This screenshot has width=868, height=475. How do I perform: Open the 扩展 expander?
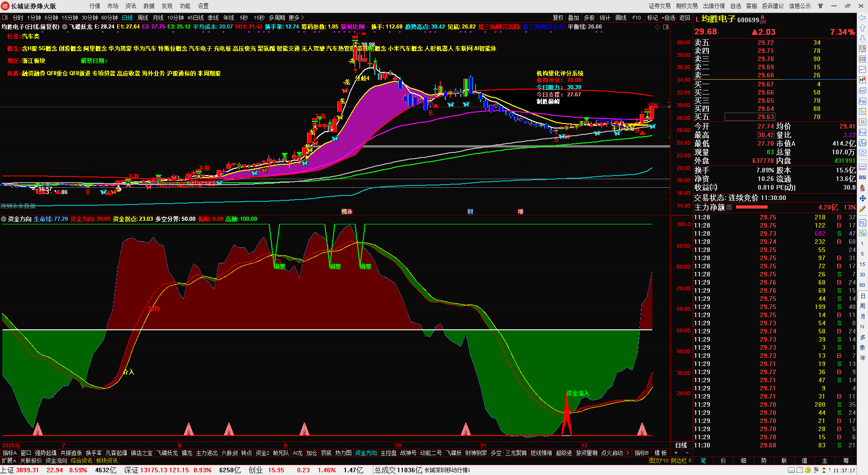(9, 461)
